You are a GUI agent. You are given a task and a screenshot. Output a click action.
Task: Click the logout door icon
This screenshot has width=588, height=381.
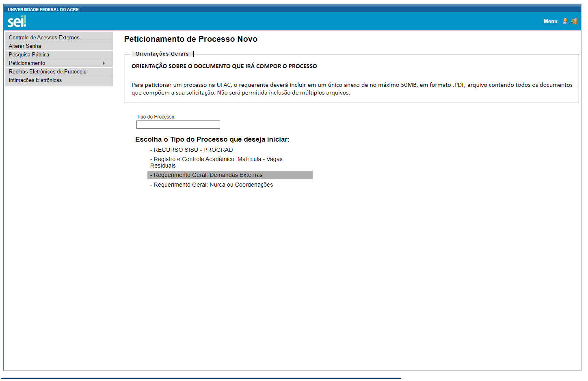pyautogui.click(x=574, y=21)
